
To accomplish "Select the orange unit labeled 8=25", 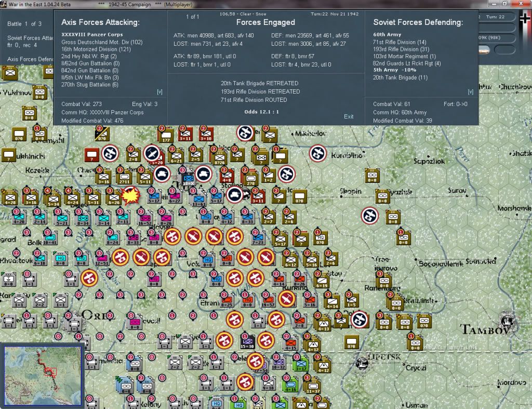I will coord(227,300).
